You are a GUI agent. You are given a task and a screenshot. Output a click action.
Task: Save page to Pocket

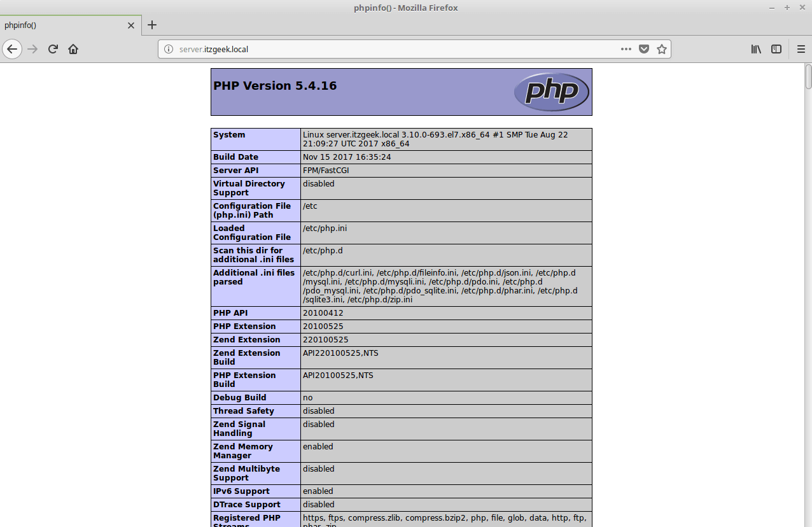644,49
